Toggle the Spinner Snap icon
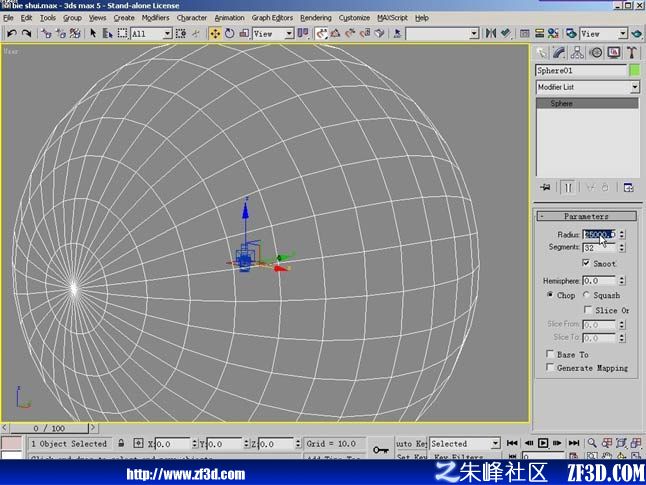Viewport: 646px width, 485px height. pyautogui.click(x=365, y=33)
